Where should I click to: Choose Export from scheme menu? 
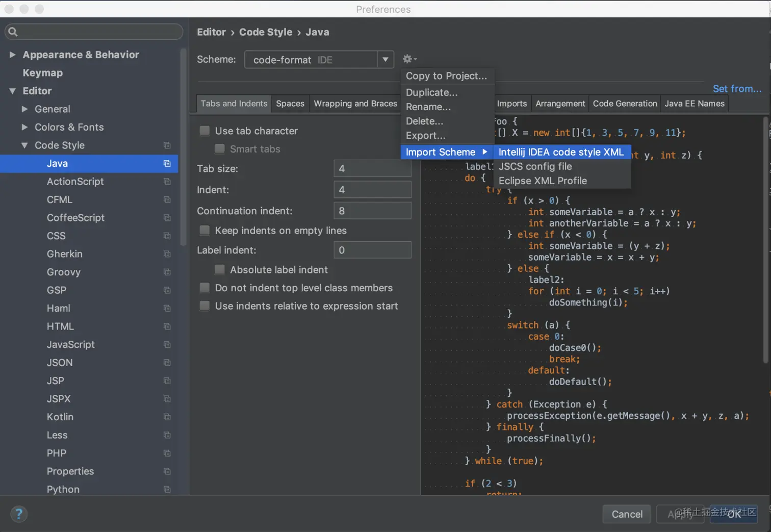tap(447, 136)
